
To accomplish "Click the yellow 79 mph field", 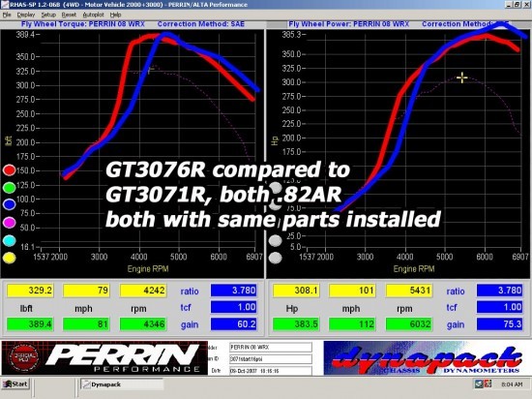I will [86, 291].
